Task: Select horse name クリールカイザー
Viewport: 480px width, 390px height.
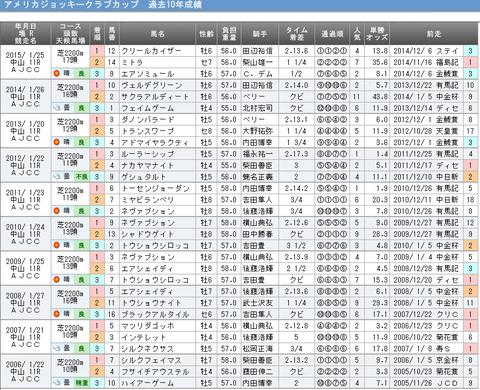Action: (x=151, y=51)
